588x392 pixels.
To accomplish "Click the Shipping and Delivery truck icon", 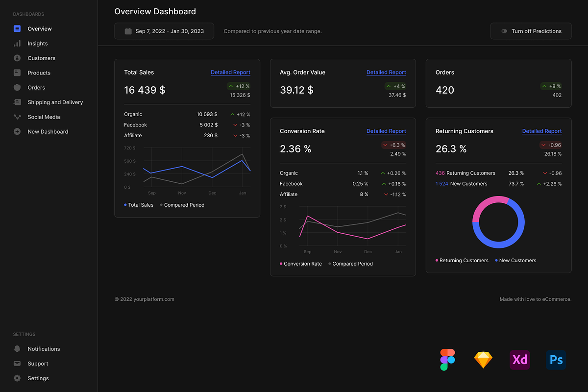I will click(17, 102).
